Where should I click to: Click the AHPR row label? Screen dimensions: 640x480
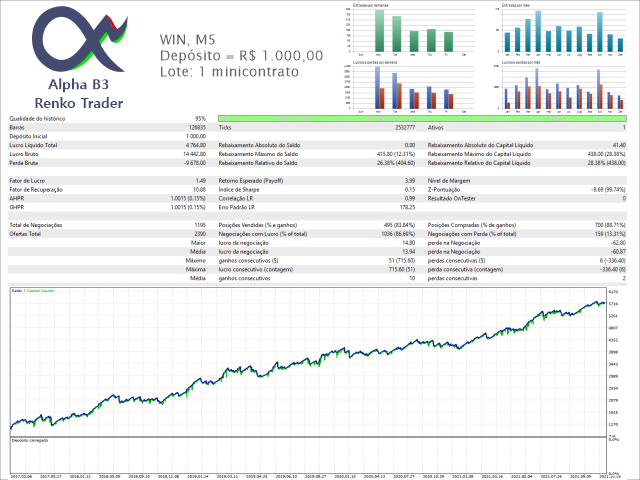click(x=16, y=198)
